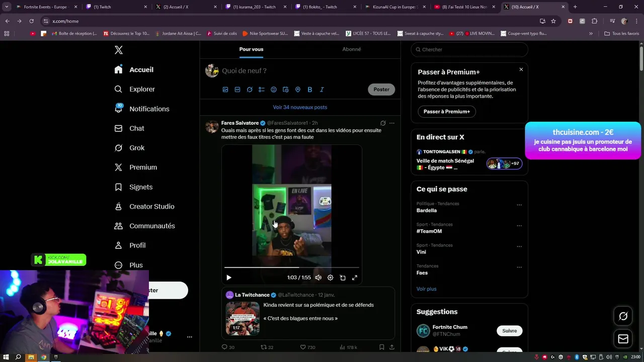Image resolution: width=644 pixels, height=362 pixels.
Task: Open Premium in the sidebar
Action: tap(136, 167)
